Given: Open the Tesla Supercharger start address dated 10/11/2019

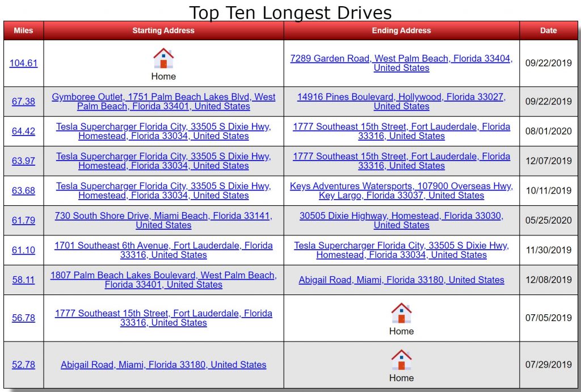Looking at the screenshot, I should tap(163, 191).
